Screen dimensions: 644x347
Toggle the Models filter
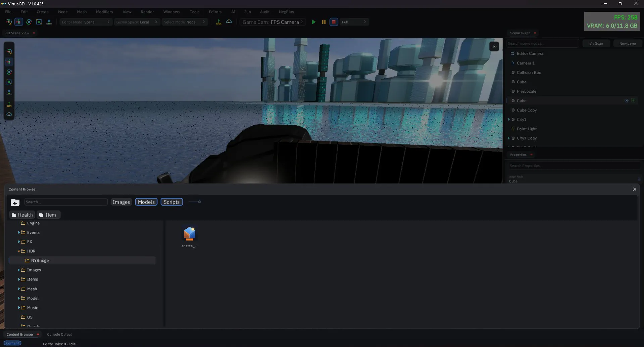146,202
